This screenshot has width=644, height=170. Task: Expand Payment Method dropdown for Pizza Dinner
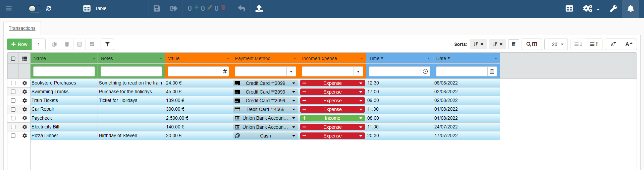coord(293,136)
